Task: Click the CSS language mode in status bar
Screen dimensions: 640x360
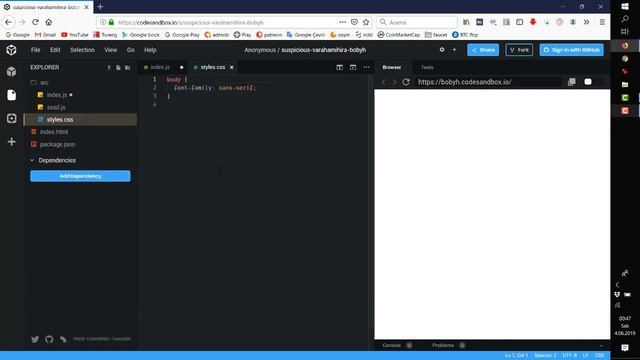Action: coord(599,356)
